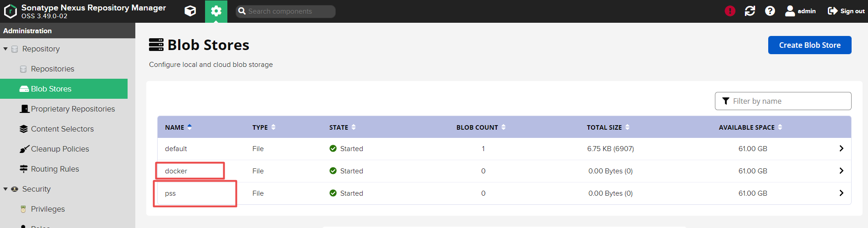Image resolution: width=868 pixels, height=228 pixels.
Task: Click the Create Blob Store button
Action: (x=810, y=45)
